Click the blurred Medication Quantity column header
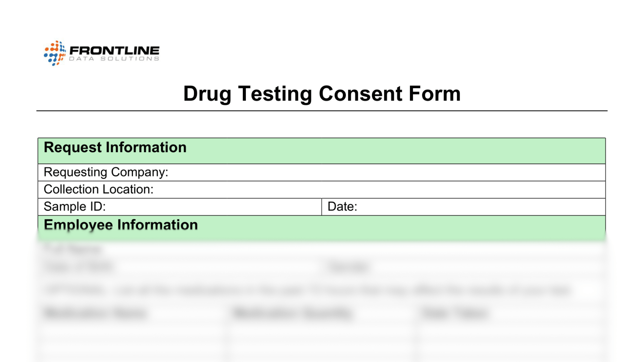 292,313
